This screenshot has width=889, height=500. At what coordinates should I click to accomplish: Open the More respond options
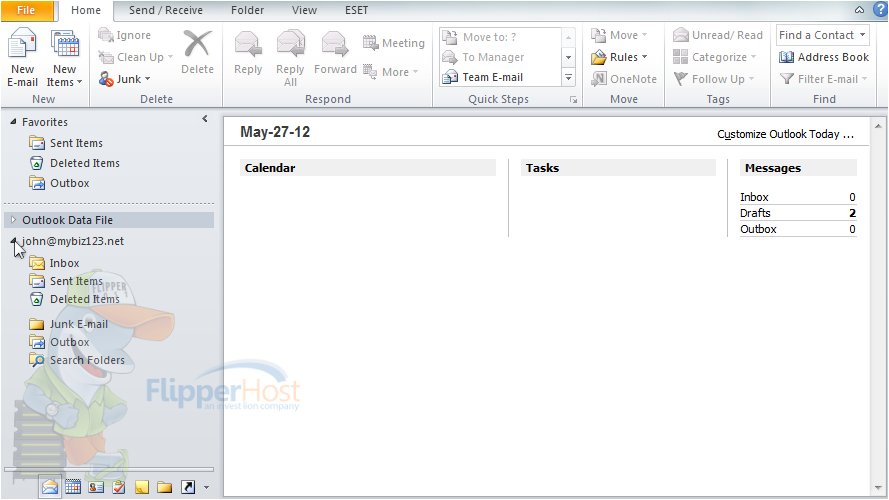tap(391, 72)
